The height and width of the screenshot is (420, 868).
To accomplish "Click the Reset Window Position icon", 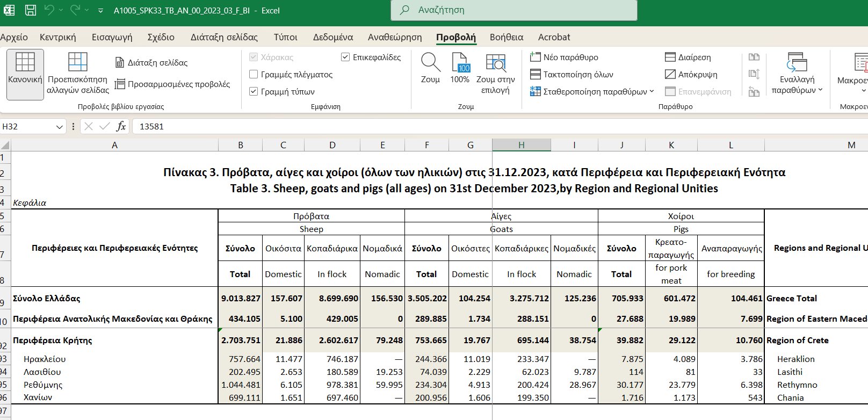I will point(754,91).
